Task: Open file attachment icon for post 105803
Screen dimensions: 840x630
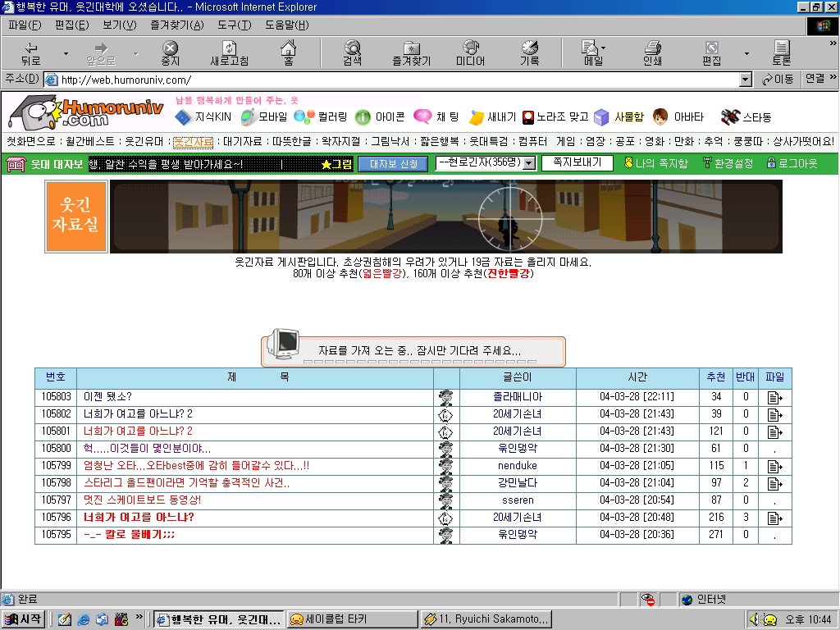Action: 774,397
